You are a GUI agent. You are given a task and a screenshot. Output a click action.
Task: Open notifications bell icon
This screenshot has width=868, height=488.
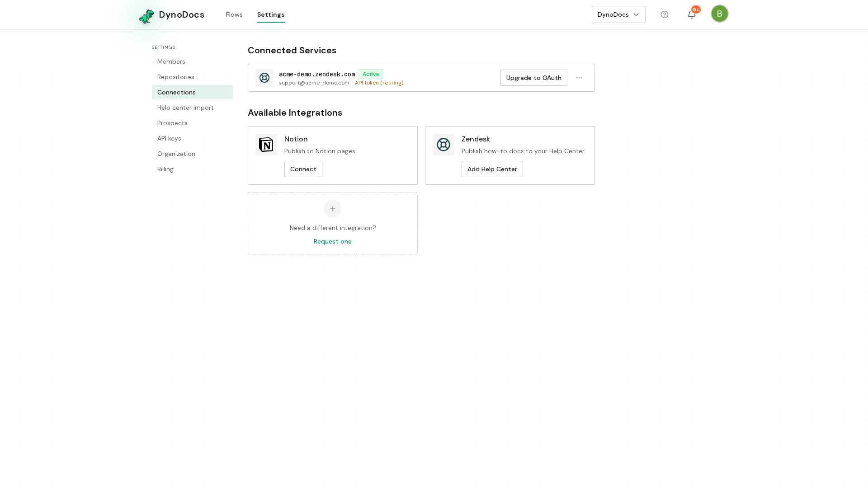point(692,14)
